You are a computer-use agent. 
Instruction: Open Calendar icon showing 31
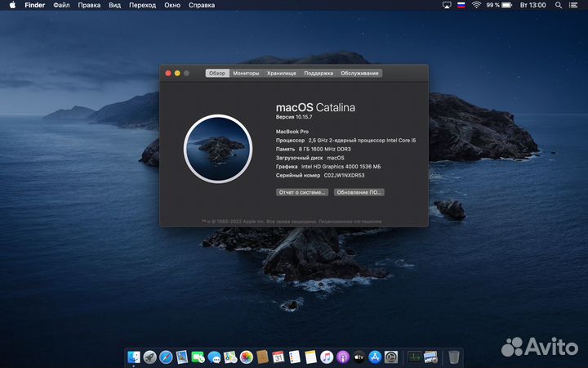pos(278,357)
